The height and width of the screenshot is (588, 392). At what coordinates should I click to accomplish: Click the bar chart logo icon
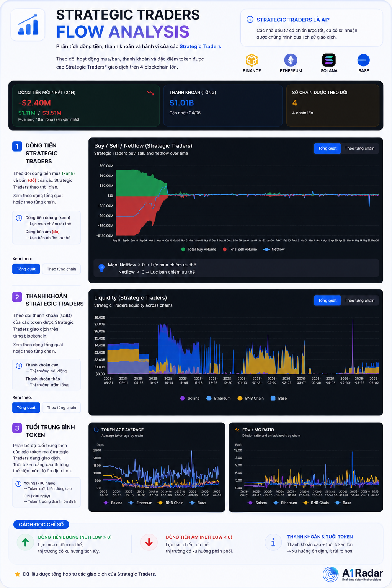[28, 24]
